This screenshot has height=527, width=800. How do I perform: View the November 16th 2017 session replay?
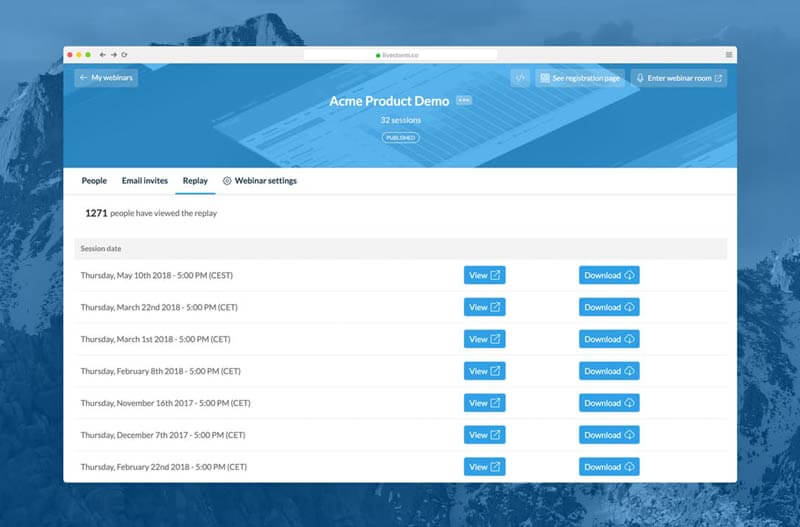pos(484,403)
